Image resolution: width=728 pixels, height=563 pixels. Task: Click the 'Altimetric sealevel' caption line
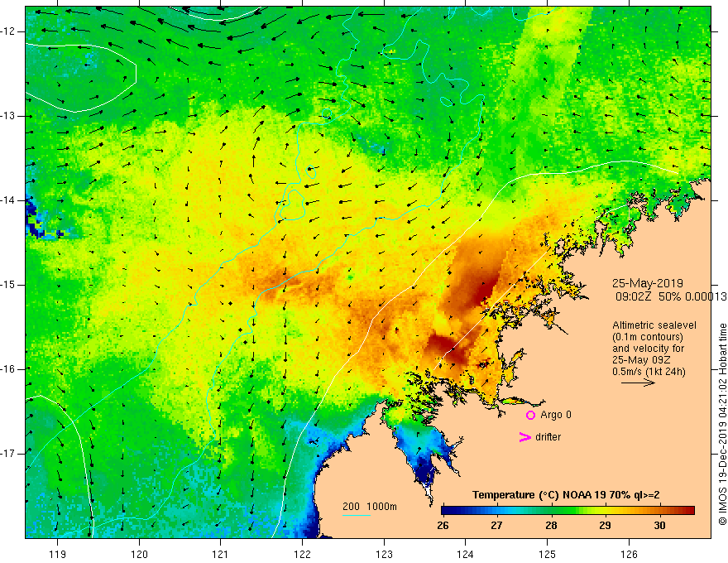click(654, 325)
